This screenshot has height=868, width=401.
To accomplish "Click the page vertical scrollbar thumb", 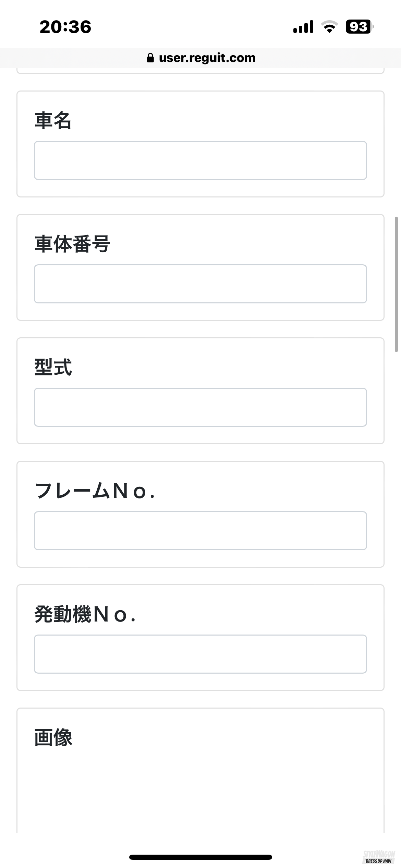I will (396, 284).
